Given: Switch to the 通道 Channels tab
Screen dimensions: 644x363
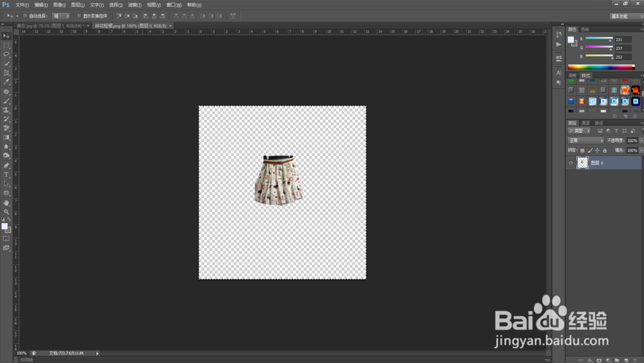Looking at the screenshot, I should coord(585,123).
